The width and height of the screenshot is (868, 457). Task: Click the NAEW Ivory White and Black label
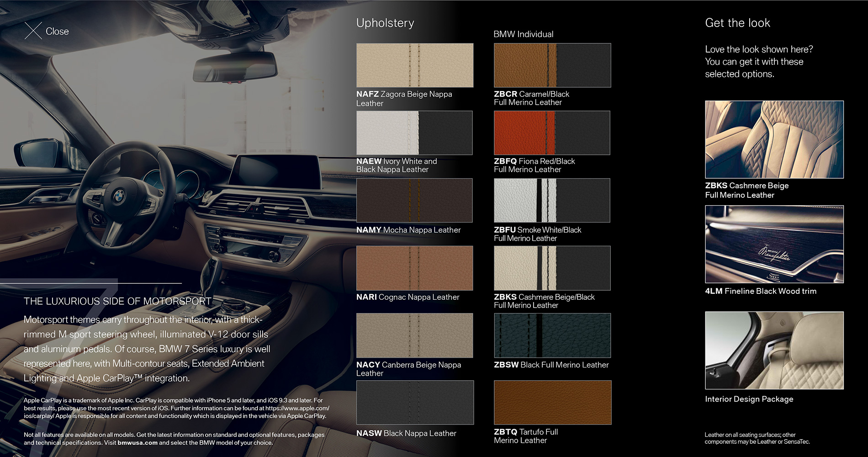[x=397, y=165]
